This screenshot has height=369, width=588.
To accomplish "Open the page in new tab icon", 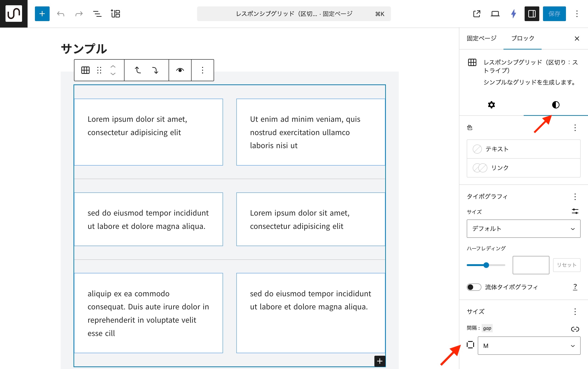I will click(x=476, y=14).
